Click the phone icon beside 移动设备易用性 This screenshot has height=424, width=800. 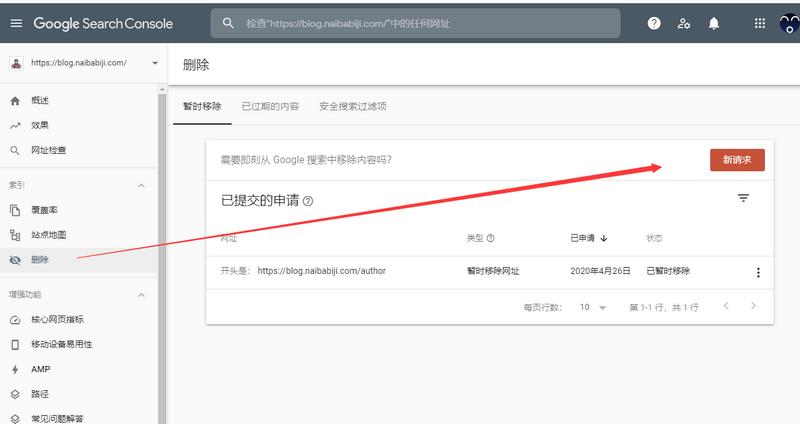coord(15,345)
